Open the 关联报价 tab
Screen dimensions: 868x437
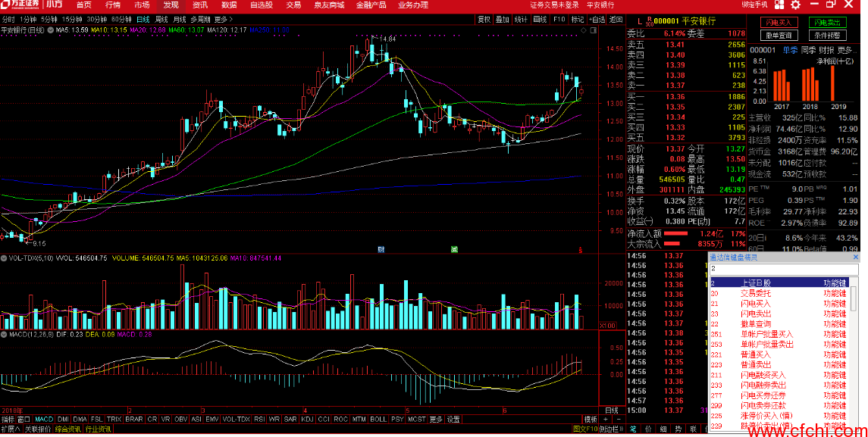[x=38, y=429]
